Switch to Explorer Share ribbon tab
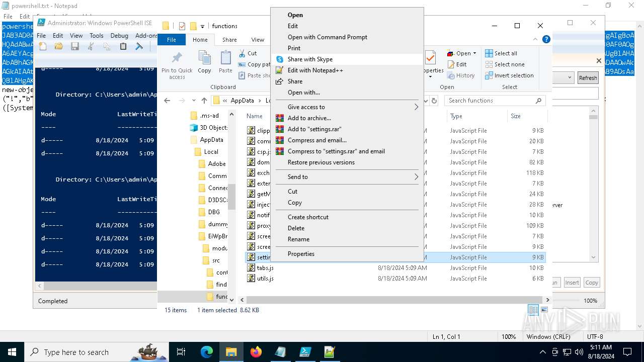The width and height of the screenshot is (644, 362). (229, 40)
